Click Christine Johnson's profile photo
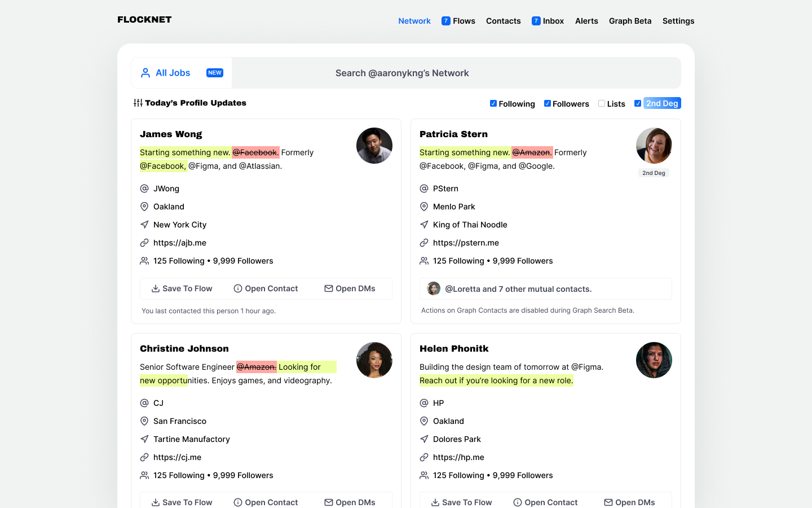 (374, 360)
